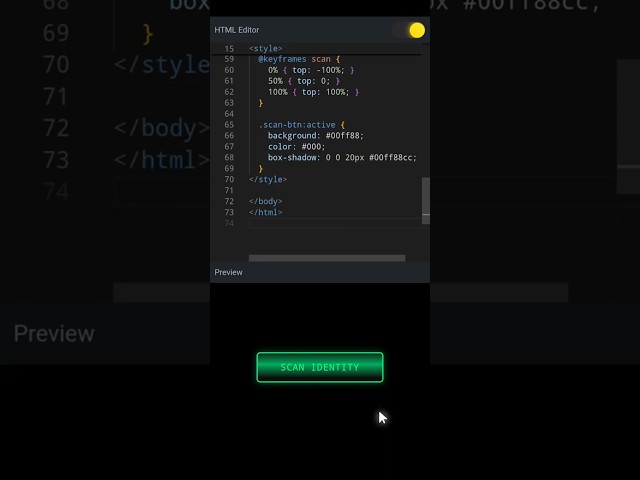Click the vertical scrollbar thumb in editor
Viewport: 640px width, 480px height.
click(x=426, y=200)
